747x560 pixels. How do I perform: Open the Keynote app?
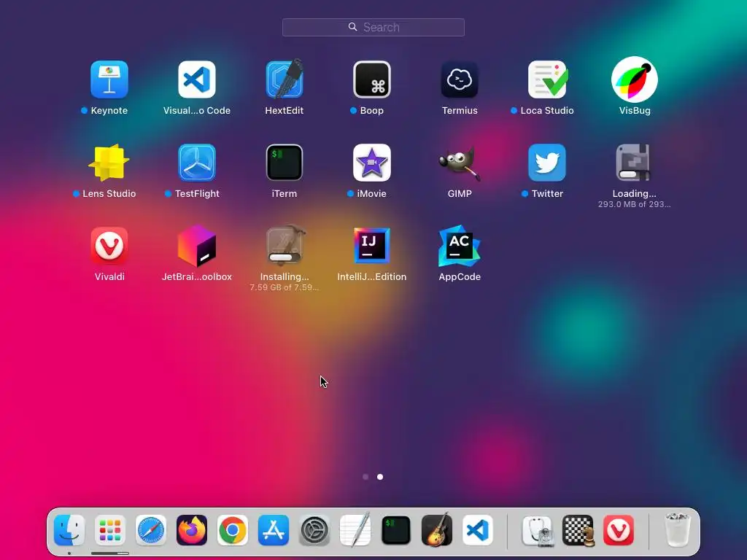point(109,79)
